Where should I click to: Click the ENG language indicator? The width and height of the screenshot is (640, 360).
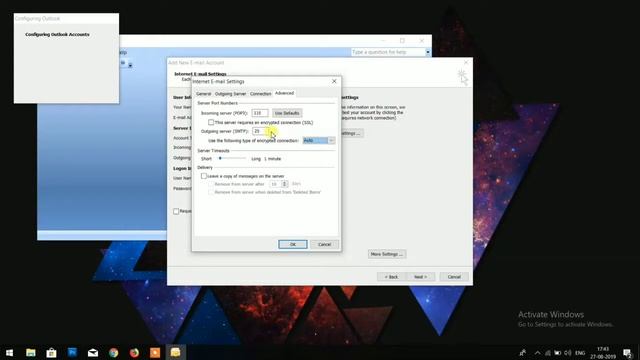pos(580,353)
